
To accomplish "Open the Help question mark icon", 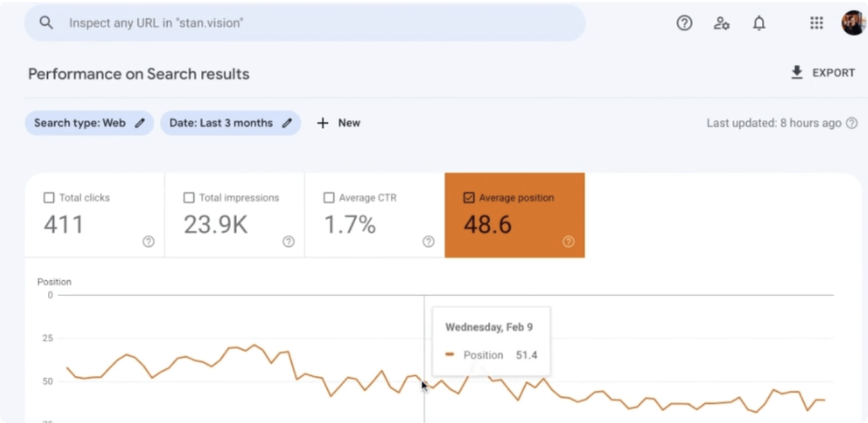I will tap(684, 23).
